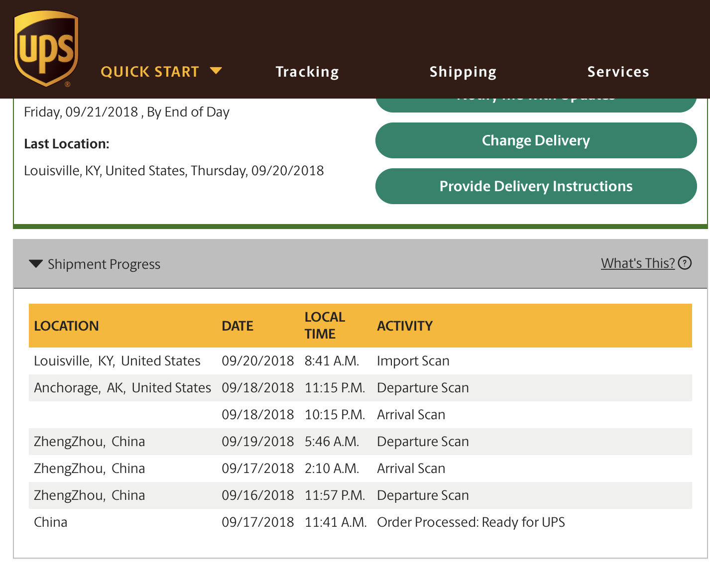Screen dimensions: 710x588
Task: Open the Quick Start dropdown arrow
Action: click(216, 71)
